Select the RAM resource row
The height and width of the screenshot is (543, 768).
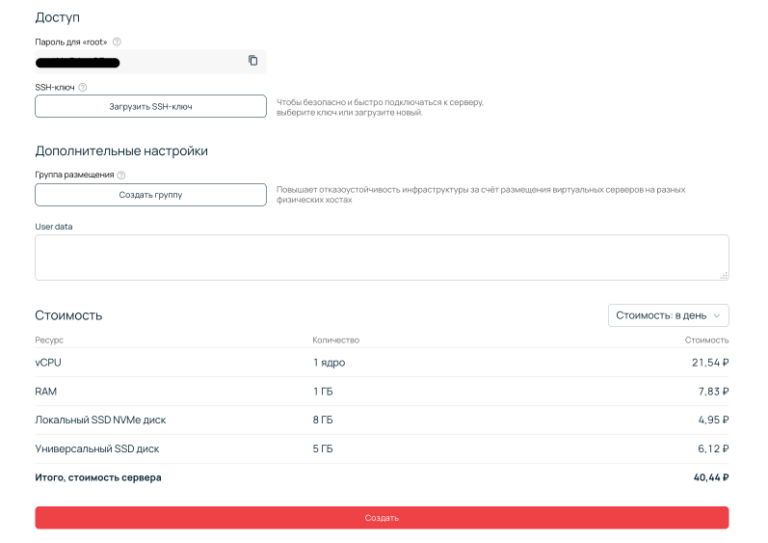[381, 392]
